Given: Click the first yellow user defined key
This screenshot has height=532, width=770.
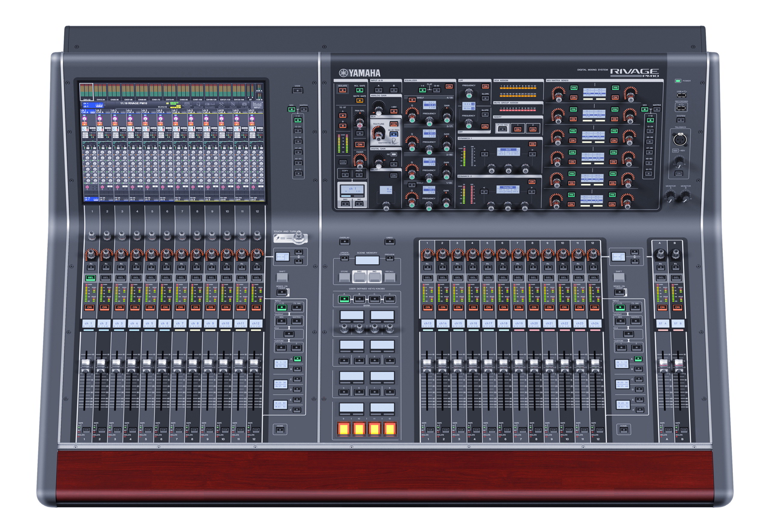Looking at the screenshot, I should [x=344, y=429].
